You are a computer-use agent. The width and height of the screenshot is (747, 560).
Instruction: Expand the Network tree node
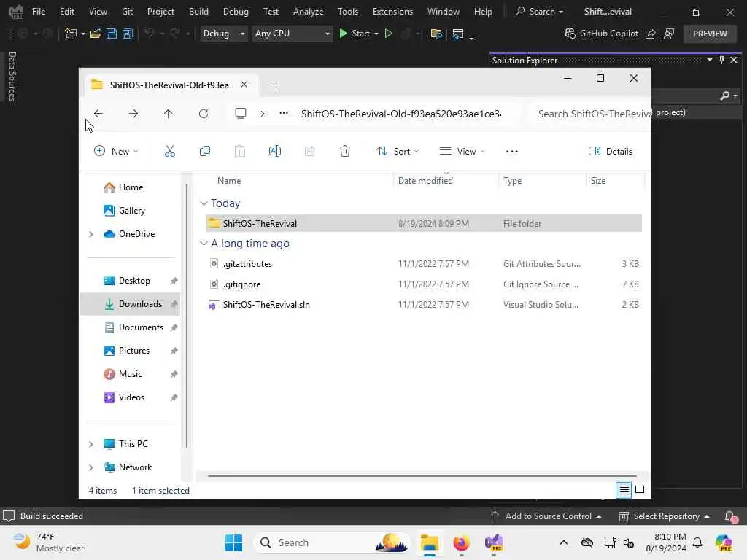90,467
